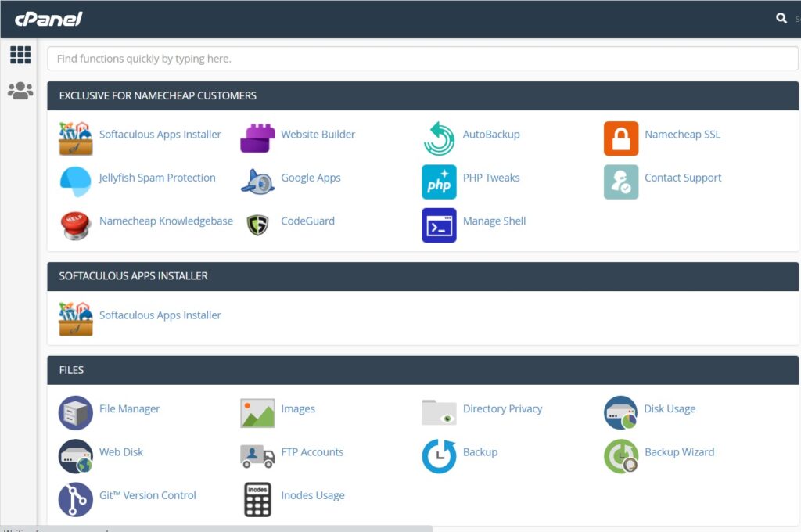Click the FTP Accounts link
This screenshot has width=801, height=532.
click(x=312, y=452)
